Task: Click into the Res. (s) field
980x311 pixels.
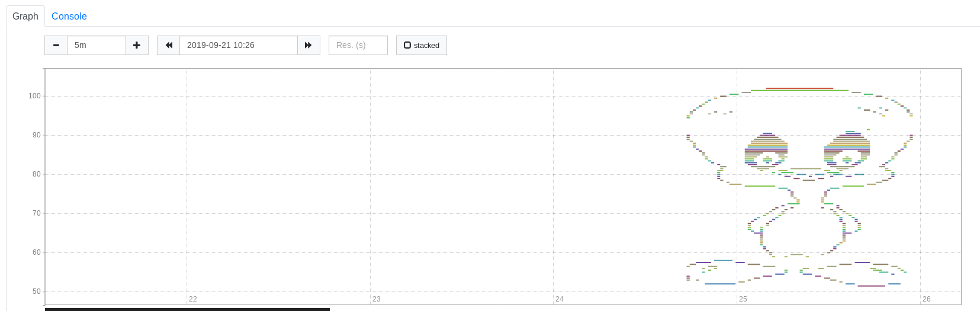Action: point(358,45)
